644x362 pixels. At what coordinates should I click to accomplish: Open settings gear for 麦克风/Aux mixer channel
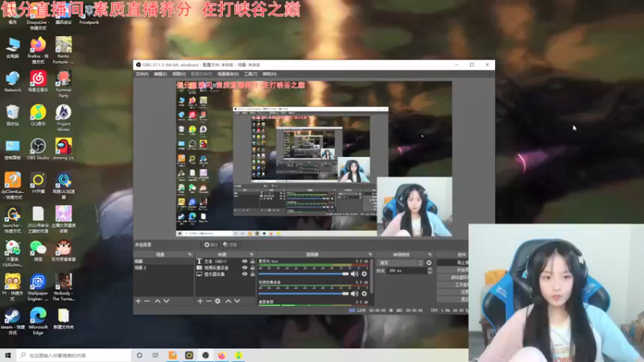pyautogui.click(x=364, y=274)
